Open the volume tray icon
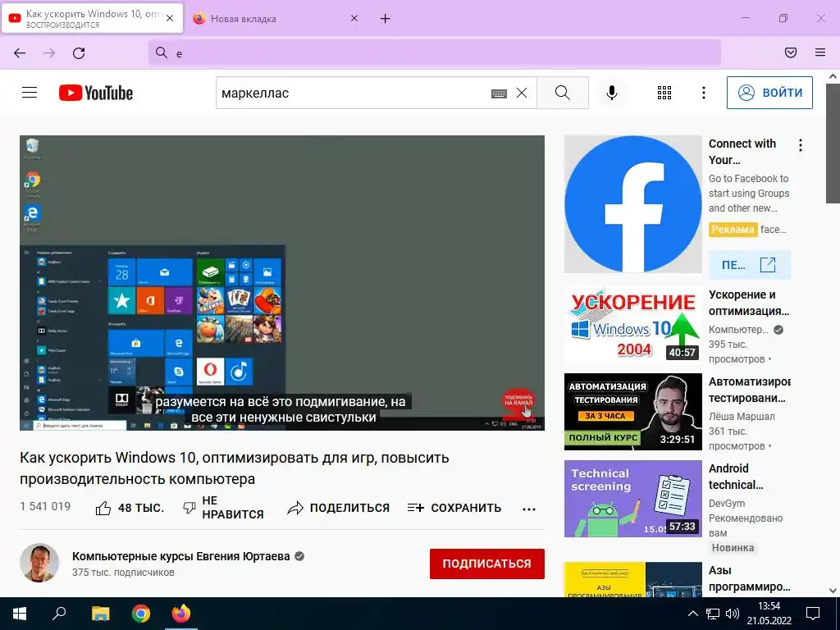Viewport: 840px width, 630px height. (x=733, y=614)
